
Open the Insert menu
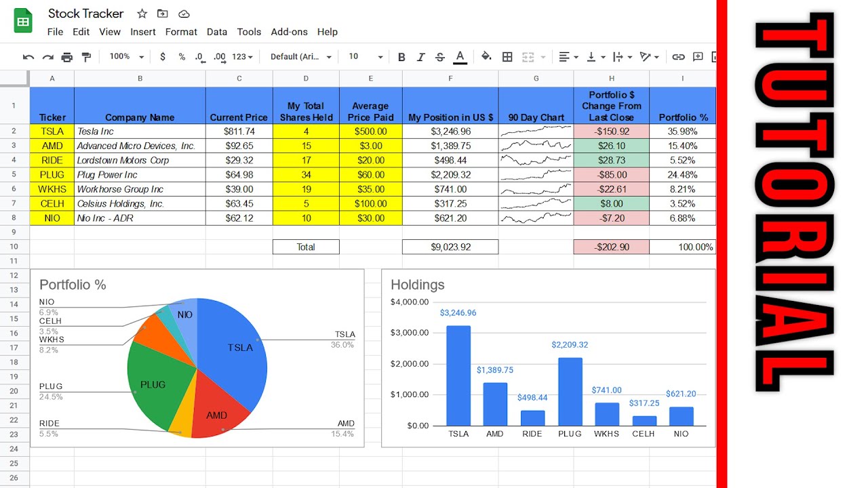tap(143, 32)
